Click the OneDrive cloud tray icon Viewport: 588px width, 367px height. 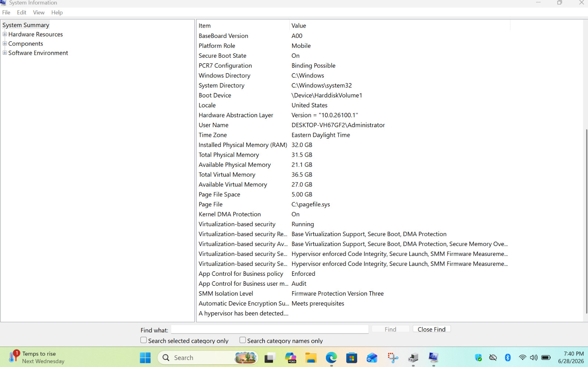[x=493, y=357]
